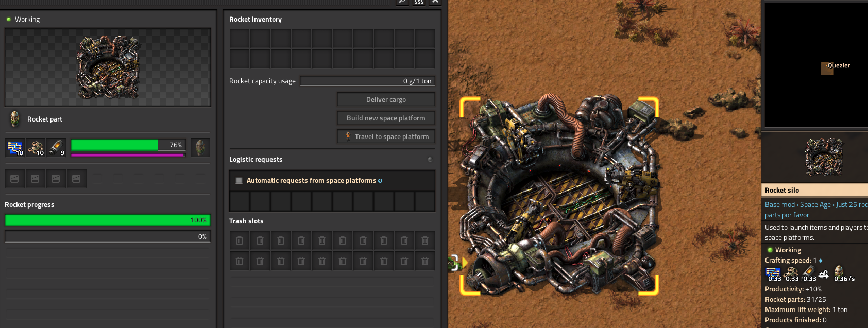The width and height of the screenshot is (868, 328).
Task: Click the Working status text in silo panel
Action: pyautogui.click(x=27, y=19)
